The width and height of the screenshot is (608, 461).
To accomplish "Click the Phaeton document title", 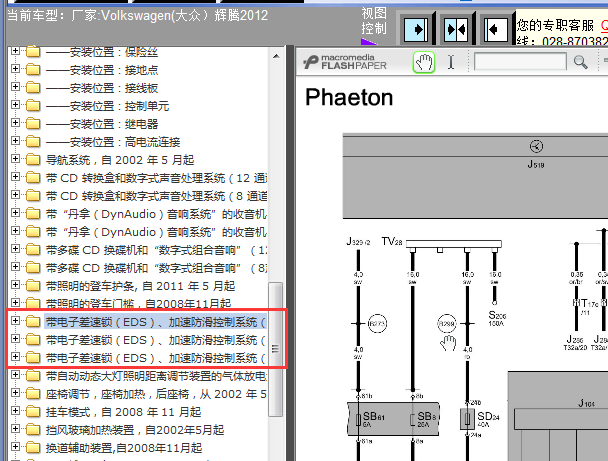I will [349, 97].
